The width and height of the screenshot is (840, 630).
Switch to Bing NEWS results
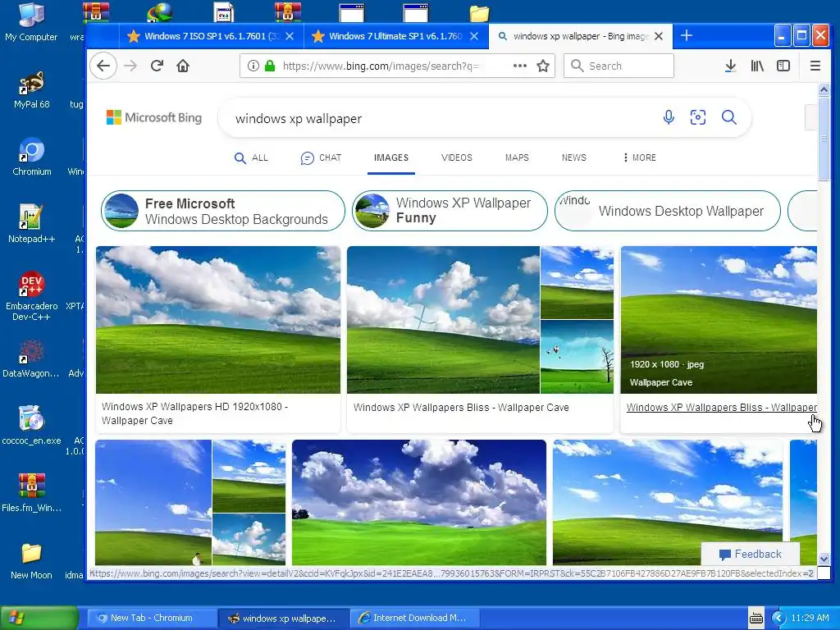click(573, 157)
